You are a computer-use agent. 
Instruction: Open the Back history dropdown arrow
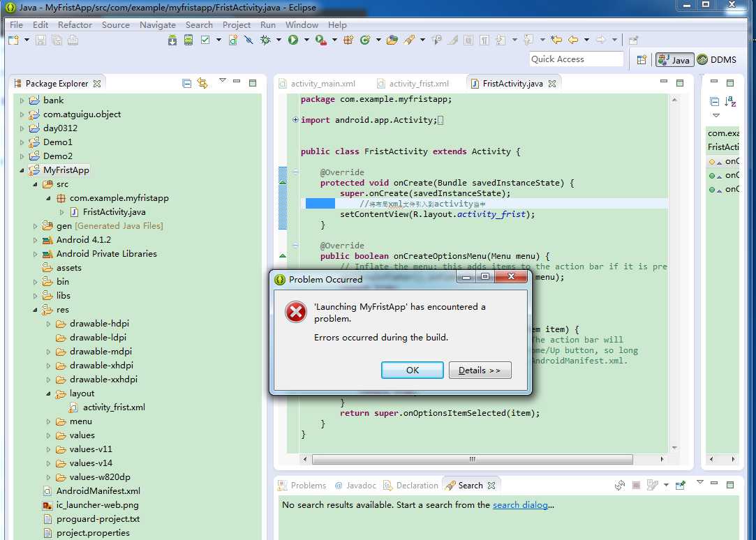click(586, 40)
